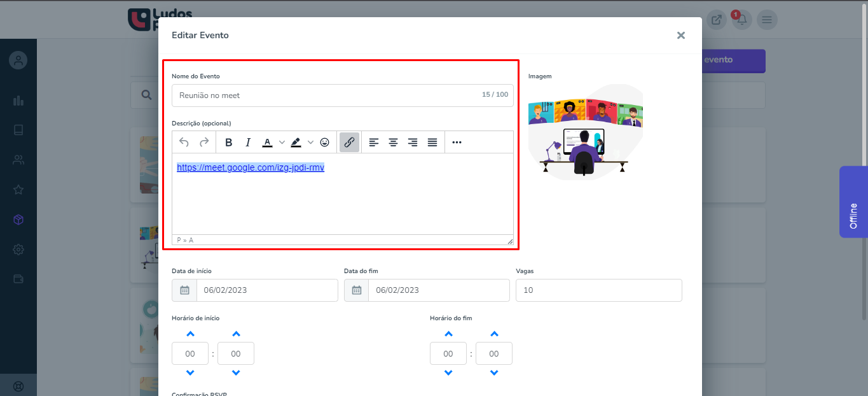Open the Data de início calendar icon
Screen dimensions: 868x396
184,290
